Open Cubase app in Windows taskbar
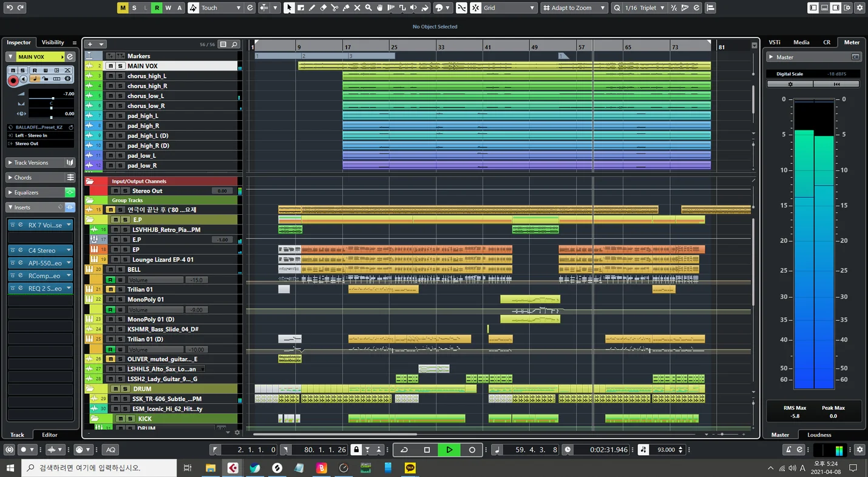Image resolution: width=868 pixels, height=477 pixels. [232, 468]
